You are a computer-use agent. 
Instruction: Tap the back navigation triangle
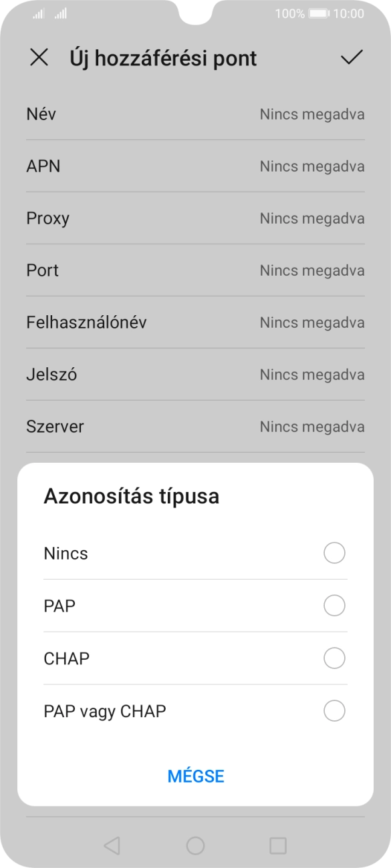110,845
